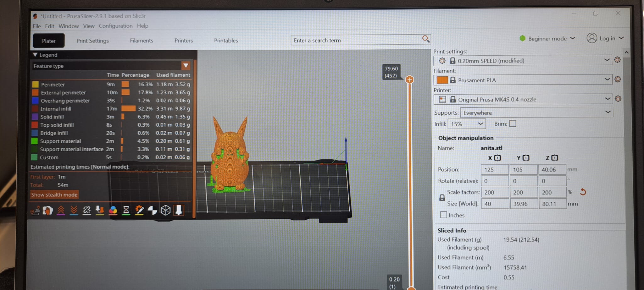644x290 pixels.
Task: Open filament settings gear icon
Action: [x=618, y=79]
